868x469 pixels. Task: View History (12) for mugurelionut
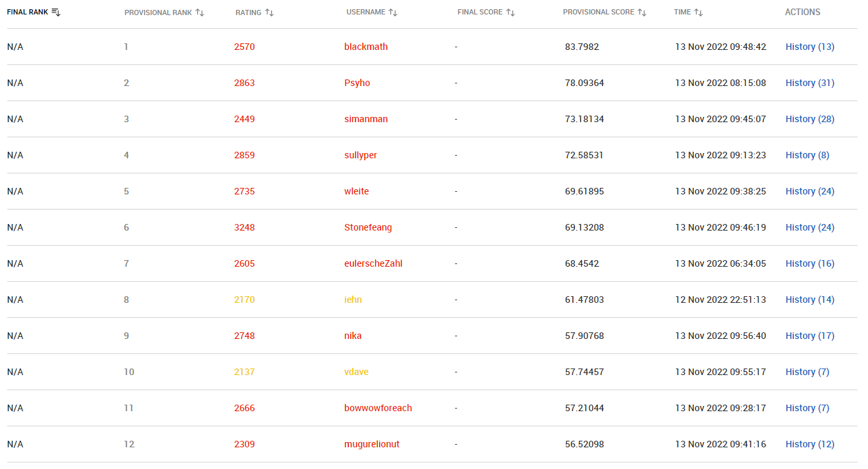810,444
